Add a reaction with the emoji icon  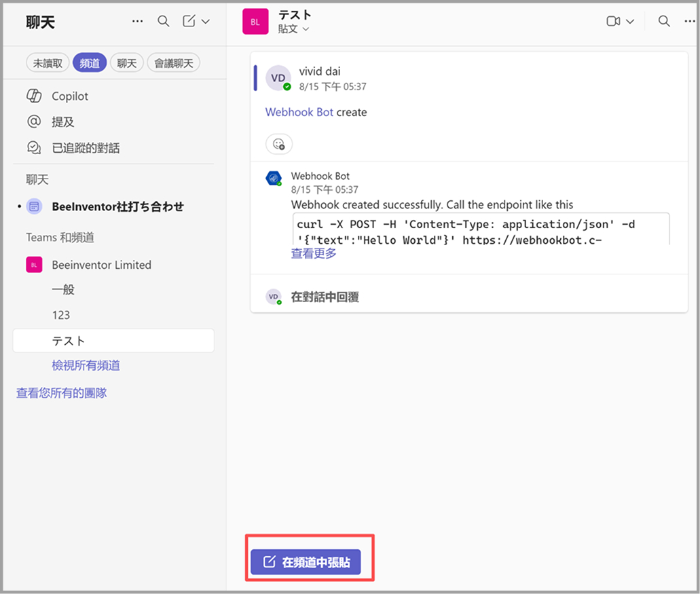coord(278,144)
